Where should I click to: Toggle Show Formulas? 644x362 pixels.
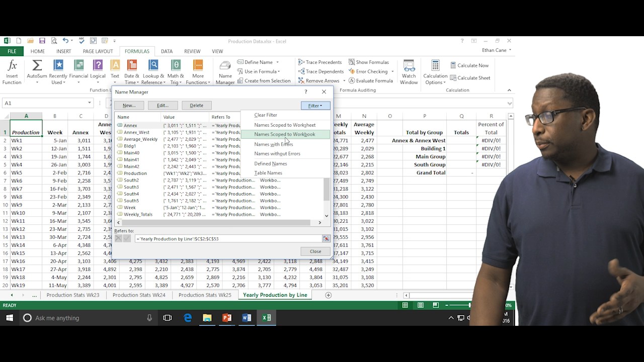(x=369, y=62)
